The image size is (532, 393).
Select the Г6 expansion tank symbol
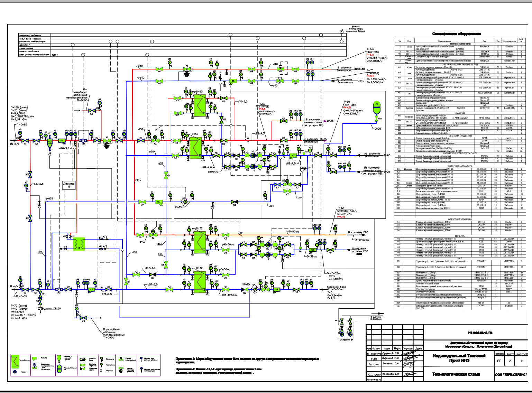(x=377, y=107)
